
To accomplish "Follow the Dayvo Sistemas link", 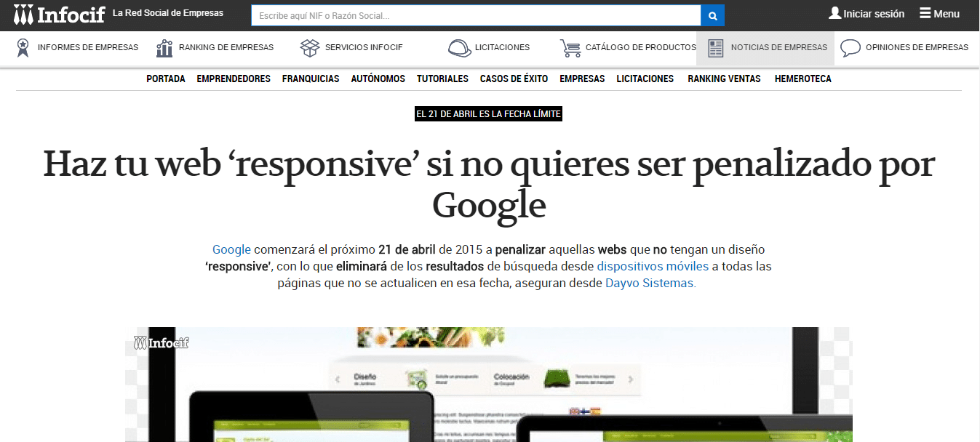I will pos(650,284).
